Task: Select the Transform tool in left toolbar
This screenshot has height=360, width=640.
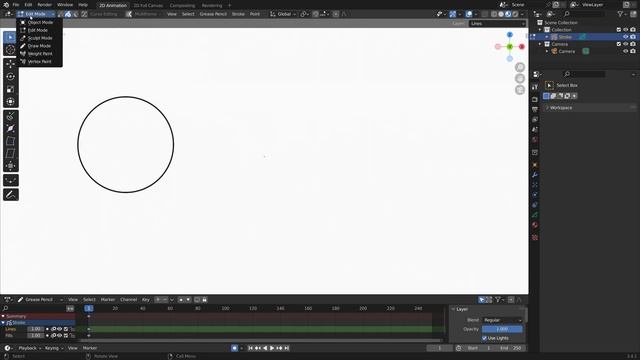Action: [x=10, y=102]
